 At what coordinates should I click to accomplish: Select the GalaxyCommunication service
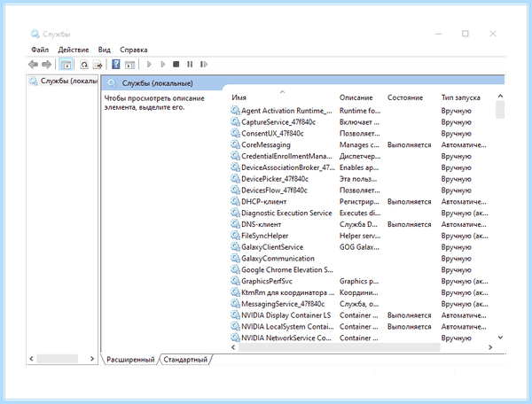278,259
